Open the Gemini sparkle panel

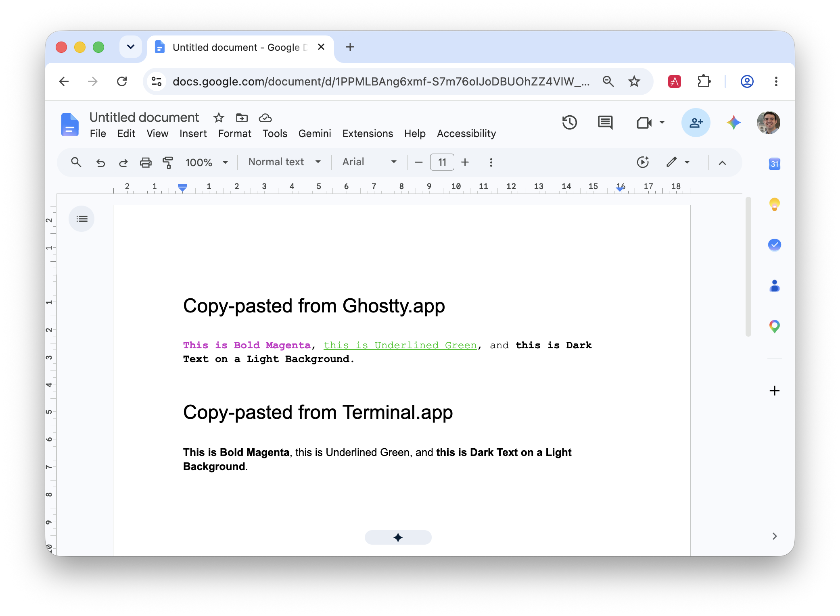(733, 123)
